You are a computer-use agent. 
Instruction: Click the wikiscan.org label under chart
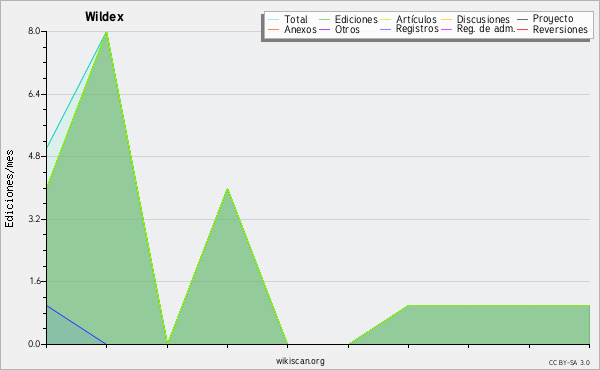(x=300, y=361)
